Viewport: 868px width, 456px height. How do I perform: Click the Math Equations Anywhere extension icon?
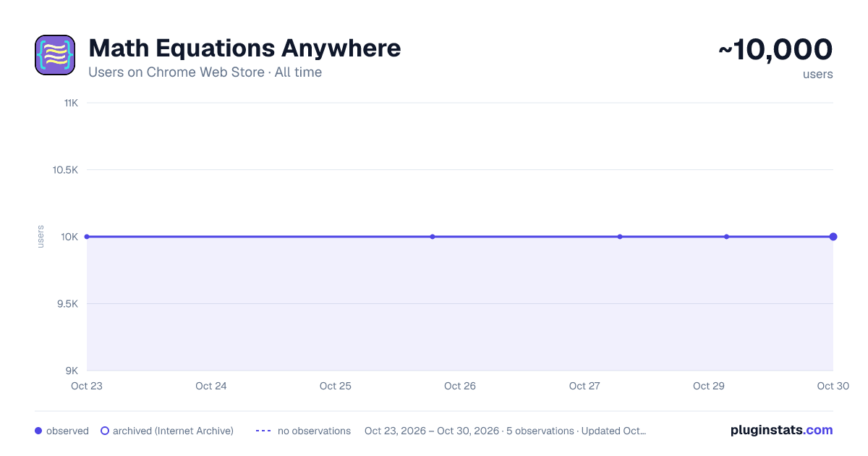[x=55, y=55]
